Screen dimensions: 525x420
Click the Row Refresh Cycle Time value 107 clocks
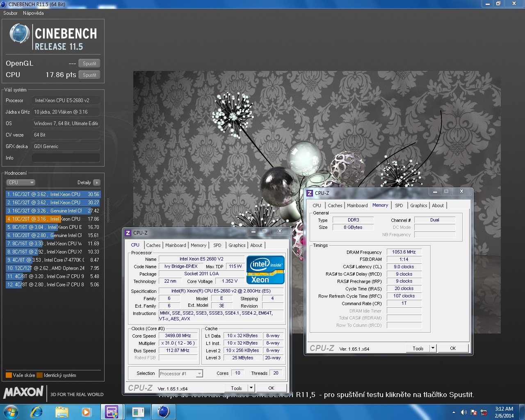pos(404,296)
